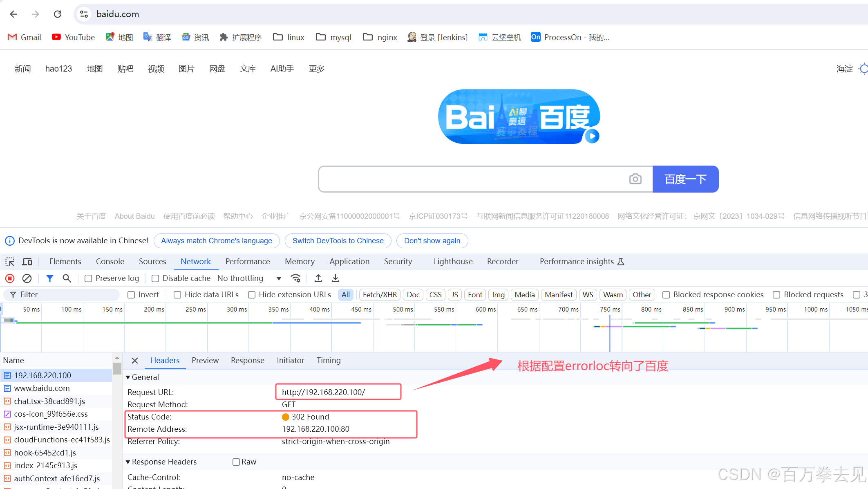Check the Invert checkbox
This screenshot has height=489, width=868.
click(x=131, y=295)
